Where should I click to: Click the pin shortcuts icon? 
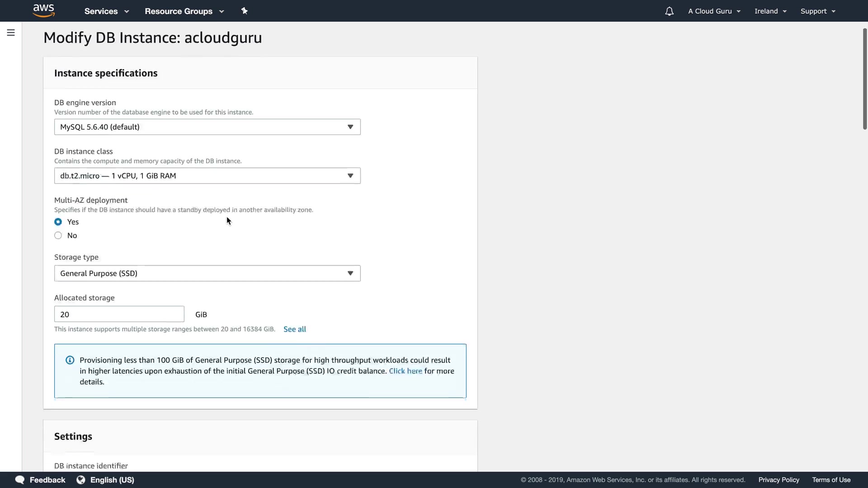(x=244, y=11)
